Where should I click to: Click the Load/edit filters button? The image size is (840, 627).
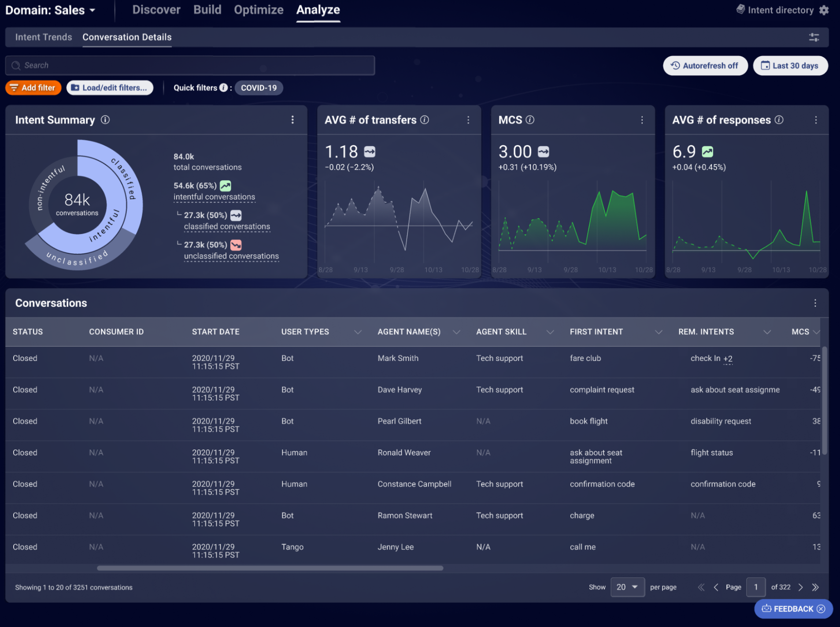(x=110, y=88)
